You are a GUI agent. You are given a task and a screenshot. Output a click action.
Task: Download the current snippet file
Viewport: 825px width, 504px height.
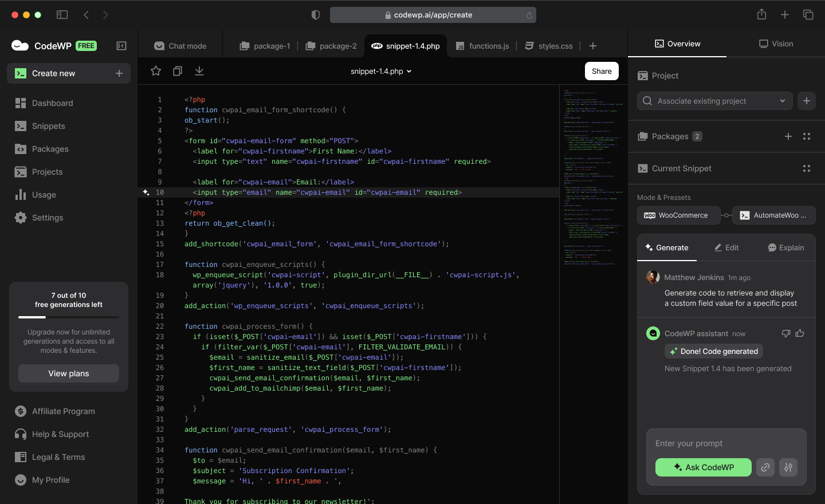199,71
